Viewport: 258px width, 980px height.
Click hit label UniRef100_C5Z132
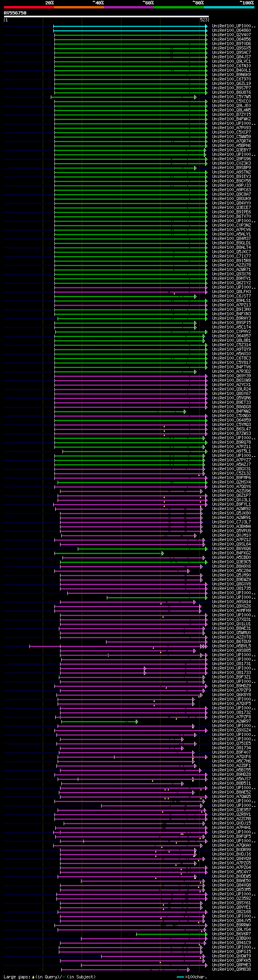231,473
